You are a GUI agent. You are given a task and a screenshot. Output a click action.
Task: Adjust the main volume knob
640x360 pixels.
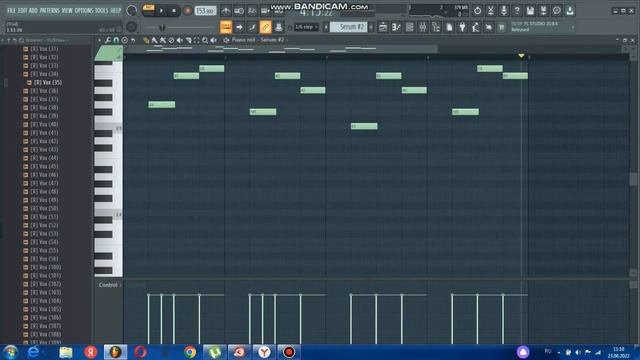(x=131, y=11)
